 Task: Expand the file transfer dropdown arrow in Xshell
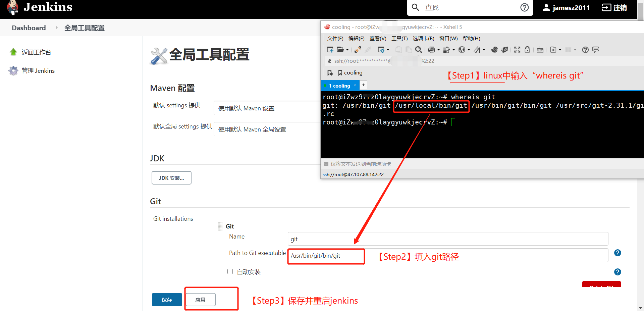(453, 50)
